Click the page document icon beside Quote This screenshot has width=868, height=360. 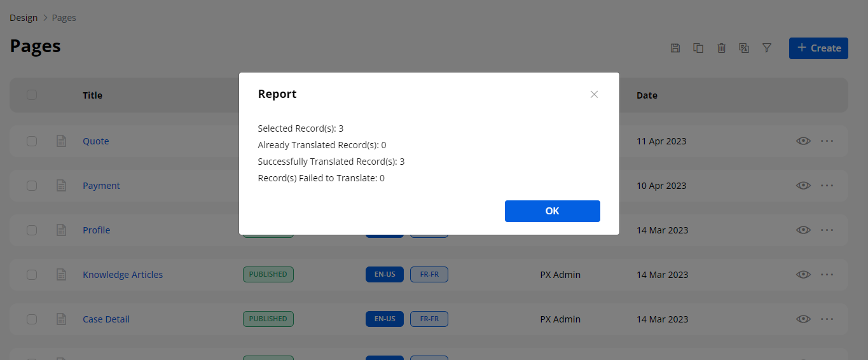62,141
